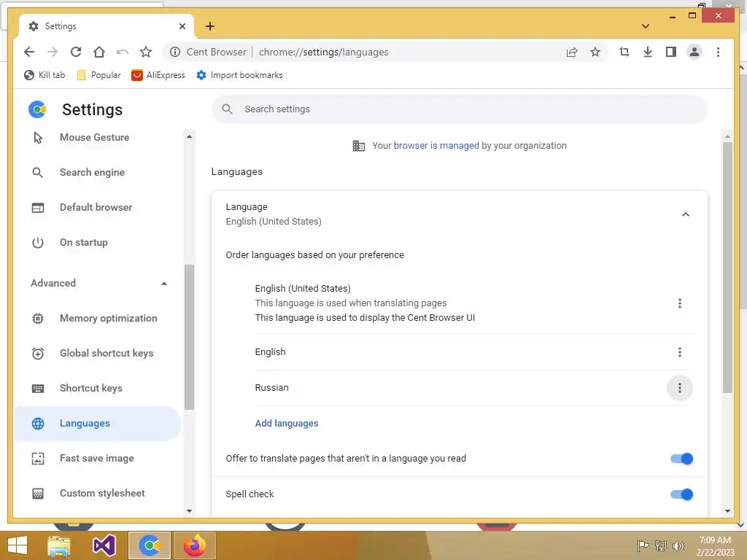The height and width of the screenshot is (560, 747).
Task: View site information icon in address bar
Action: tap(175, 52)
